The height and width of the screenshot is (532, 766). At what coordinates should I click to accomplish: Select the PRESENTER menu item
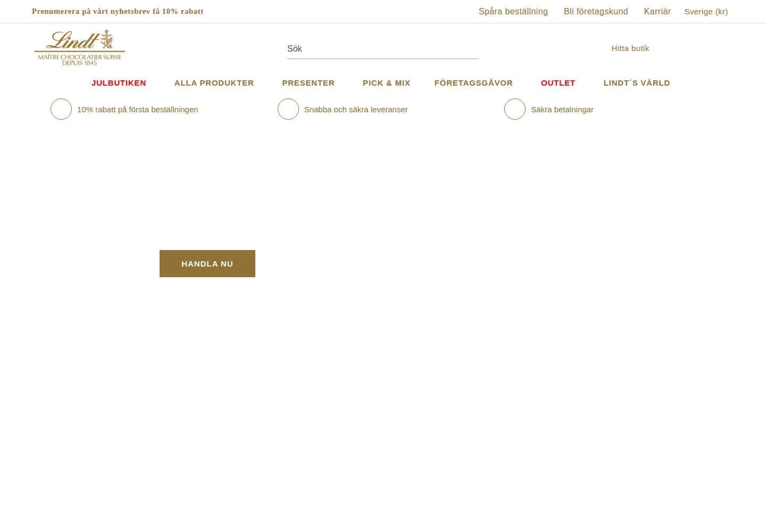[x=308, y=83]
